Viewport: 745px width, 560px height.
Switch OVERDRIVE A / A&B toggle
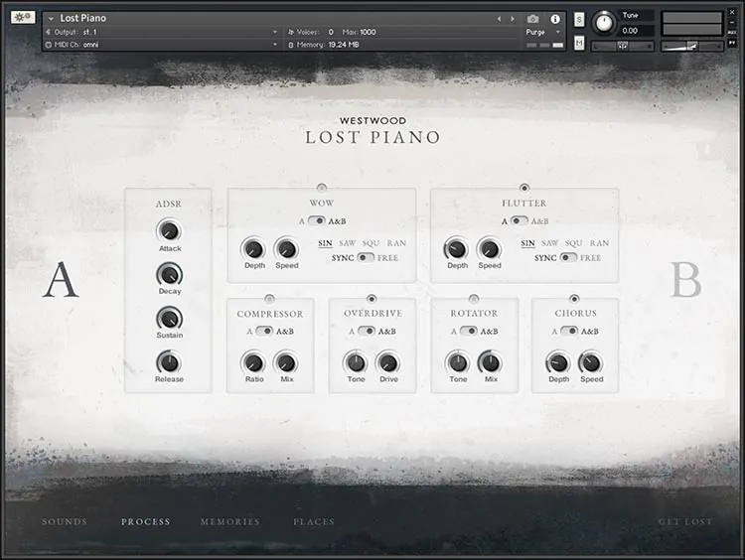point(367,331)
